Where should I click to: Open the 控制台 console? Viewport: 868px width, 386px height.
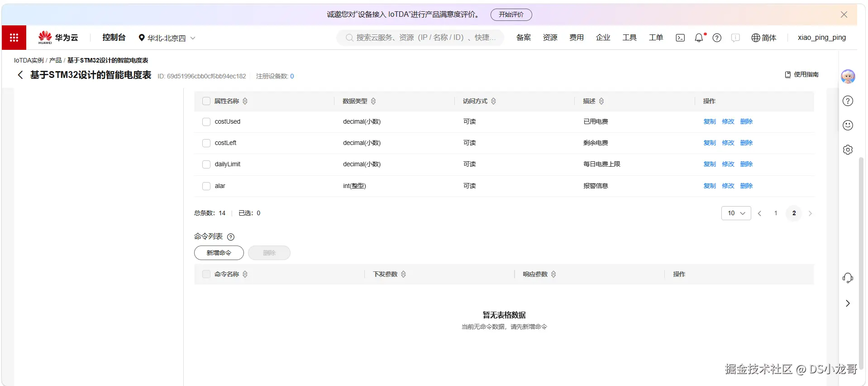pyautogui.click(x=114, y=37)
